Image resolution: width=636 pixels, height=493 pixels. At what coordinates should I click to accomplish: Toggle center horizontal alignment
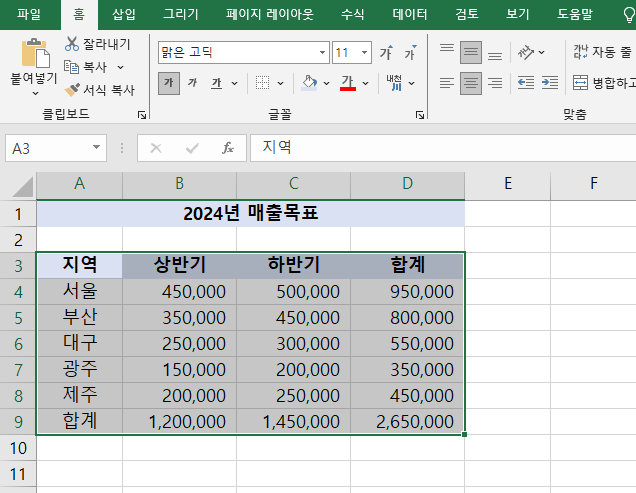click(471, 83)
